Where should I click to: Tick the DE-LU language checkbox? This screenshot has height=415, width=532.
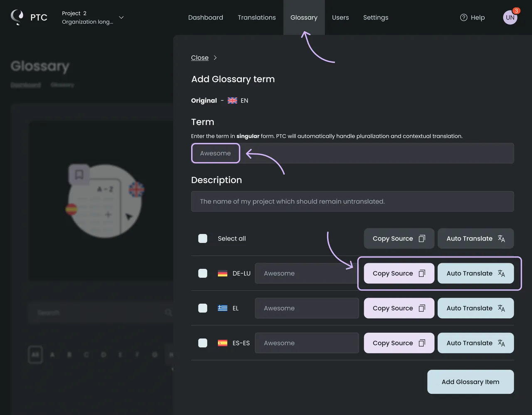[x=203, y=273]
